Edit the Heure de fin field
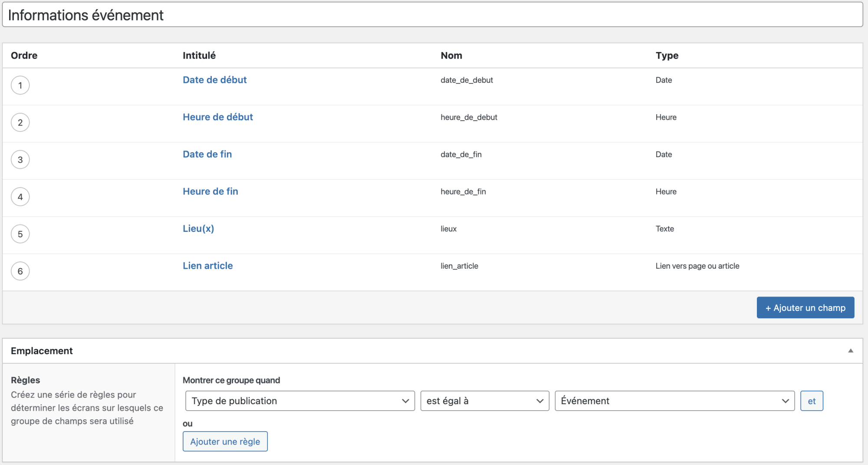This screenshot has height=465, width=868. (210, 191)
